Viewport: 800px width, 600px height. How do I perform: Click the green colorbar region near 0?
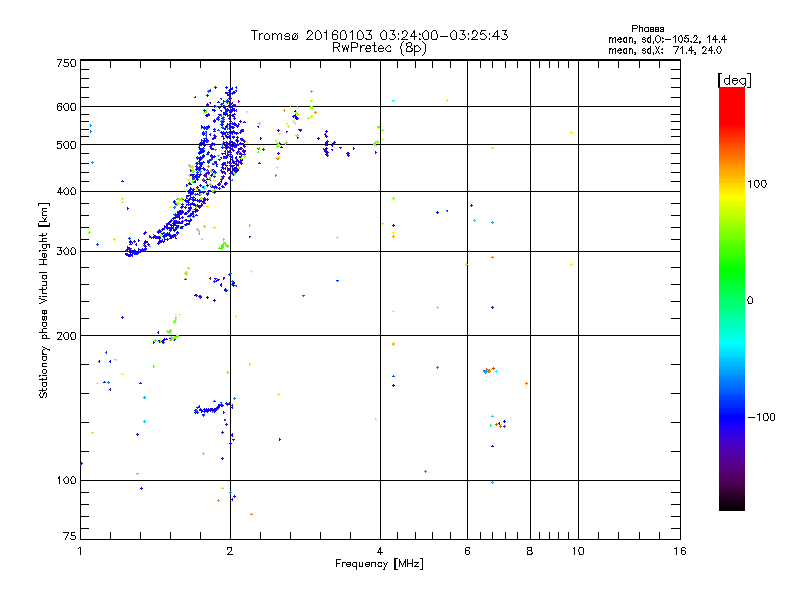732,286
